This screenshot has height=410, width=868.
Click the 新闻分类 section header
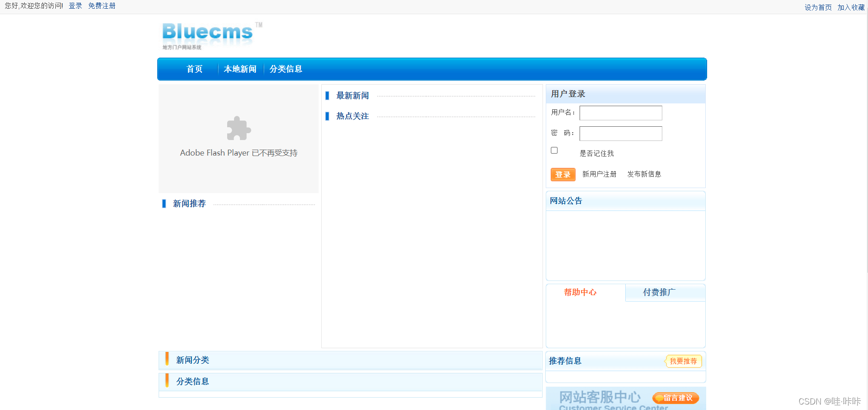351,361
